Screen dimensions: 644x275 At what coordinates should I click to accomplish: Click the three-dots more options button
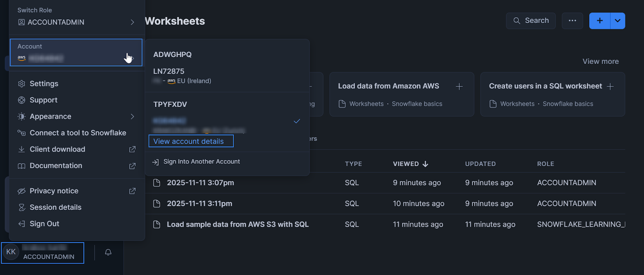tap(572, 21)
